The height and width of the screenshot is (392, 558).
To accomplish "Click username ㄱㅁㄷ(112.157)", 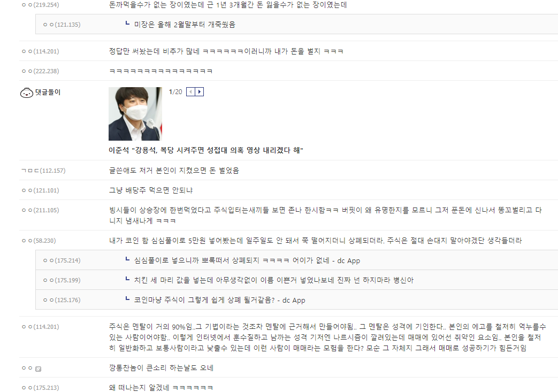I will (x=43, y=171).
